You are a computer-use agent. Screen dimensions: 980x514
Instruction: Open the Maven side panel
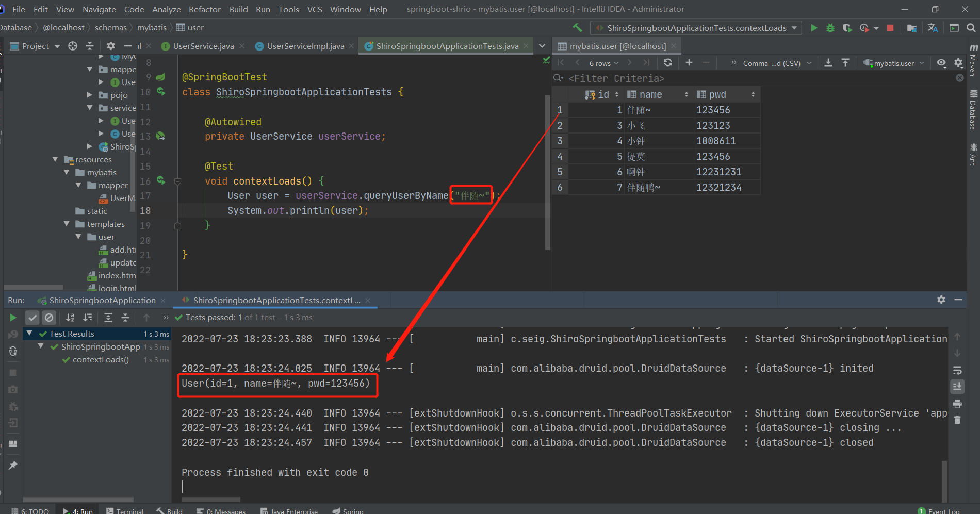[x=973, y=60]
